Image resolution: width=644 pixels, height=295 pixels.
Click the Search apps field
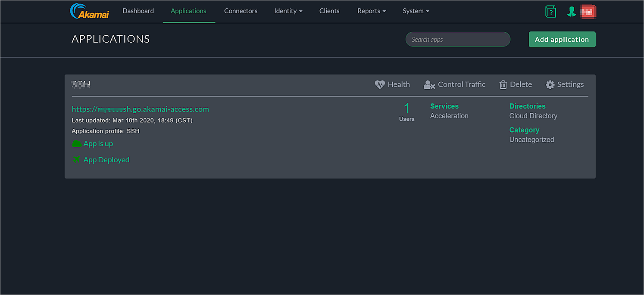pos(457,39)
